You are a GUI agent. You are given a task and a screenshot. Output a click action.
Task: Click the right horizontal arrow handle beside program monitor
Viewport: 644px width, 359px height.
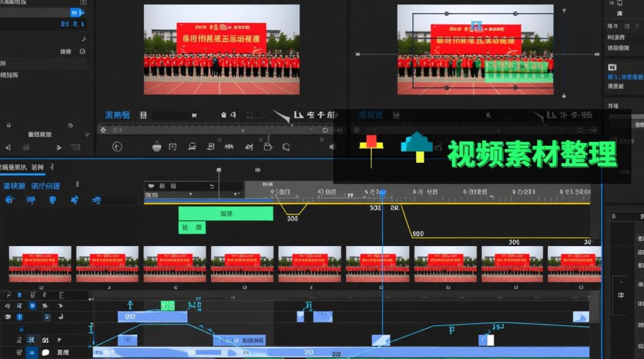tap(596, 55)
